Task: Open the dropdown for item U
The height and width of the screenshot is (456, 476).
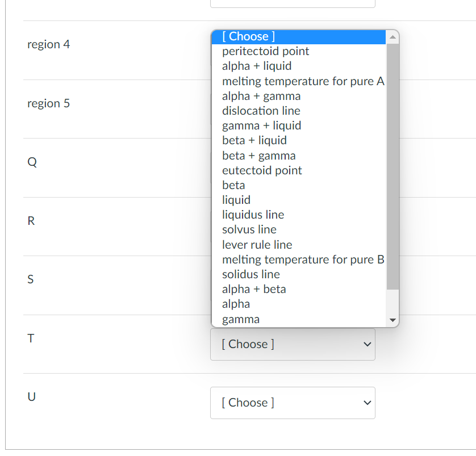Action: pyautogui.click(x=293, y=403)
